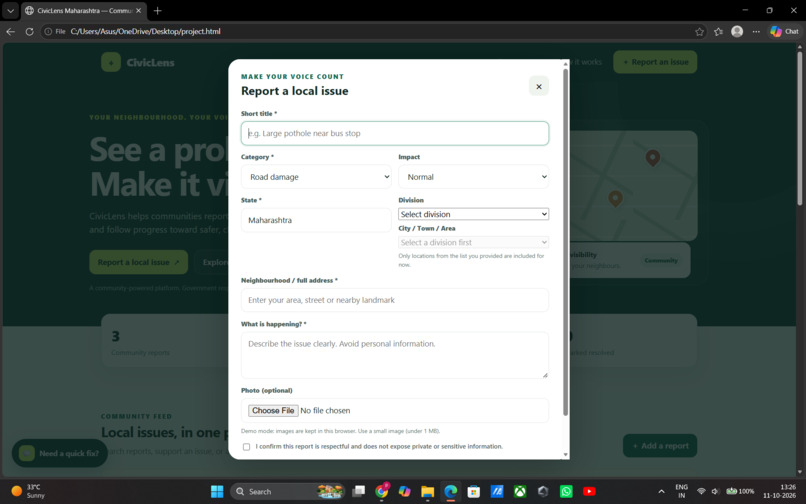806x504 pixels.
Task: Click the upper map pin on preview map
Action: point(653,157)
